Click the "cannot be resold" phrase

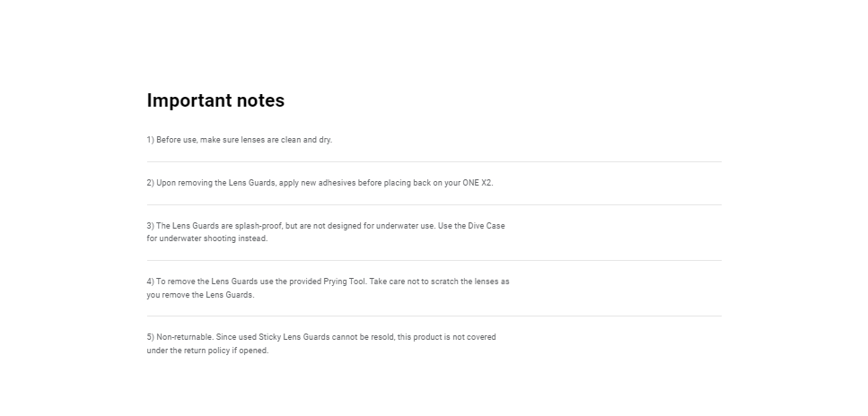tap(364, 337)
